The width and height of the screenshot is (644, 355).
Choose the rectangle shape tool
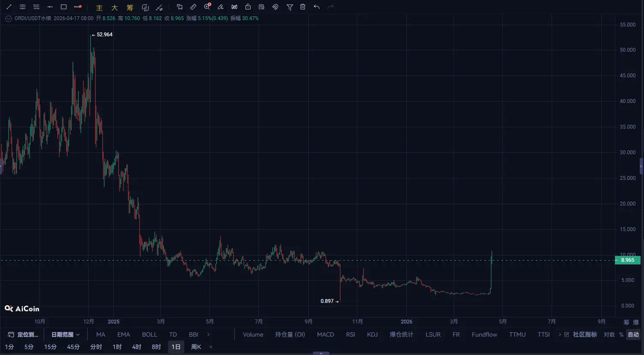(x=64, y=7)
